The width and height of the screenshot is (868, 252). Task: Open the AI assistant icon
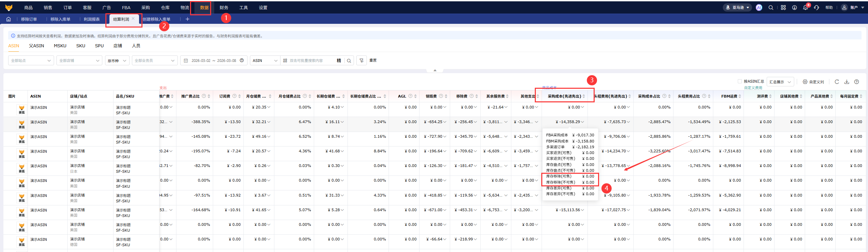click(759, 7)
